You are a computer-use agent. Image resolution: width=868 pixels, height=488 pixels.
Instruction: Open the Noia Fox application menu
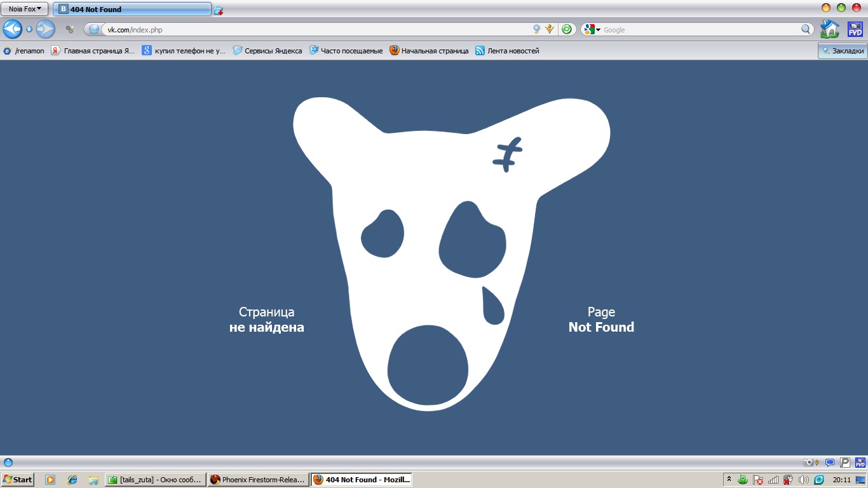tap(25, 9)
